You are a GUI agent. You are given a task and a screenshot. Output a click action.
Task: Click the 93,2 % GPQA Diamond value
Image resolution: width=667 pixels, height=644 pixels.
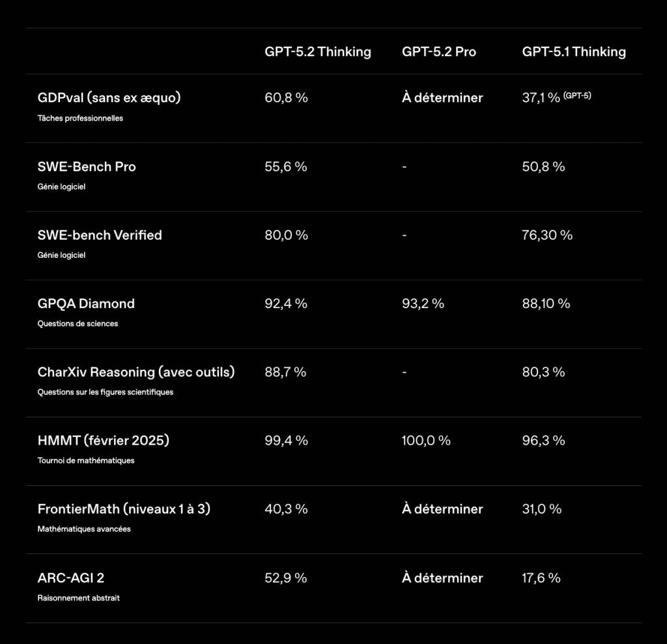(x=423, y=303)
